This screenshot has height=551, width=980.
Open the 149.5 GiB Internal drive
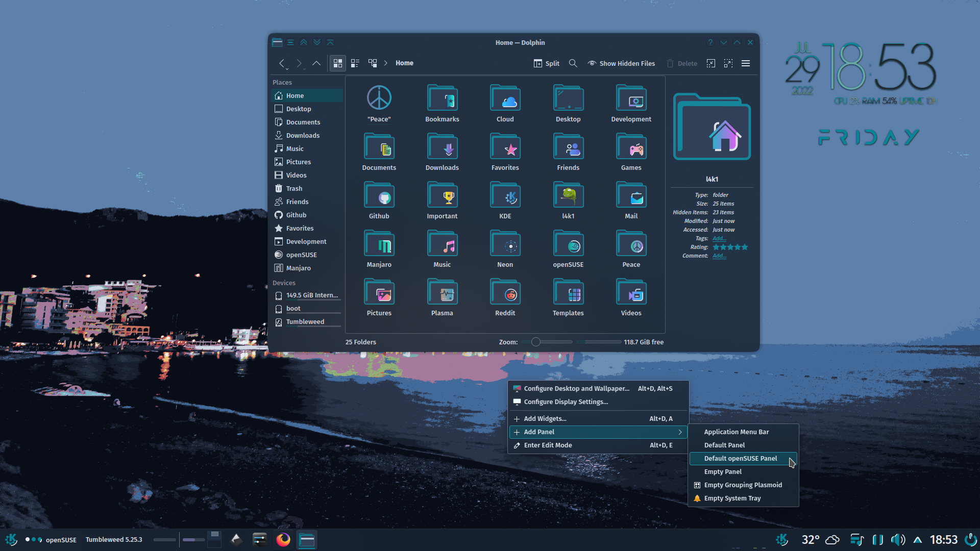click(307, 295)
